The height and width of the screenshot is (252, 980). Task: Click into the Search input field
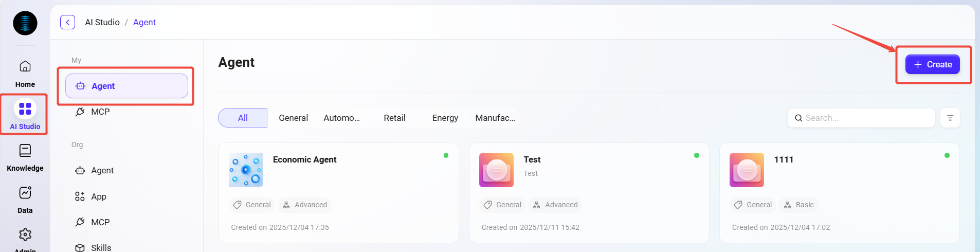coord(866,118)
